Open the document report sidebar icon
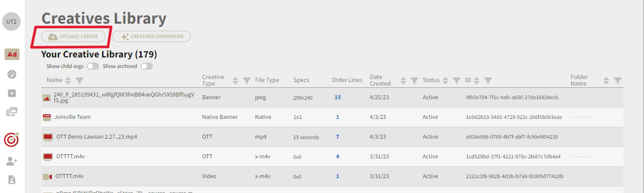 pyautogui.click(x=12, y=180)
